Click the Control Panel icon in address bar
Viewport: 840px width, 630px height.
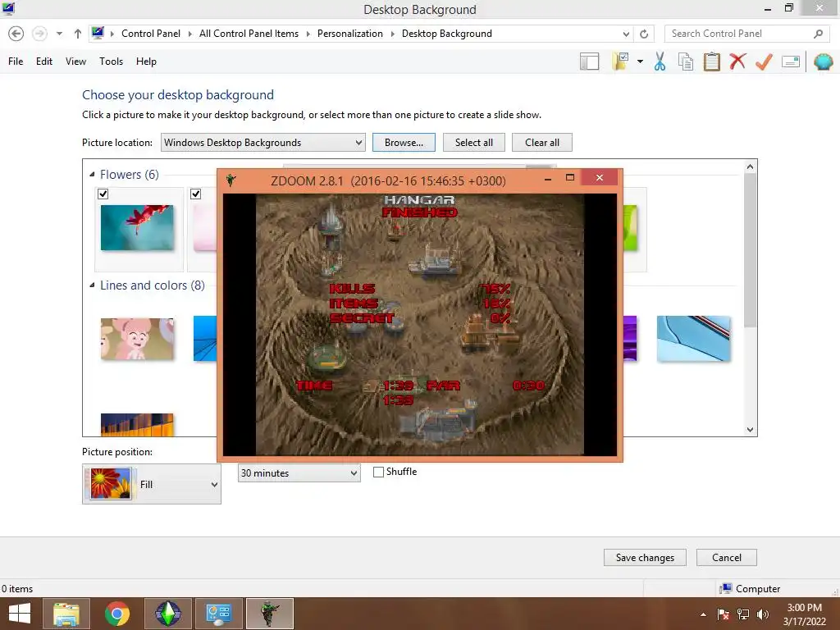[x=98, y=33]
